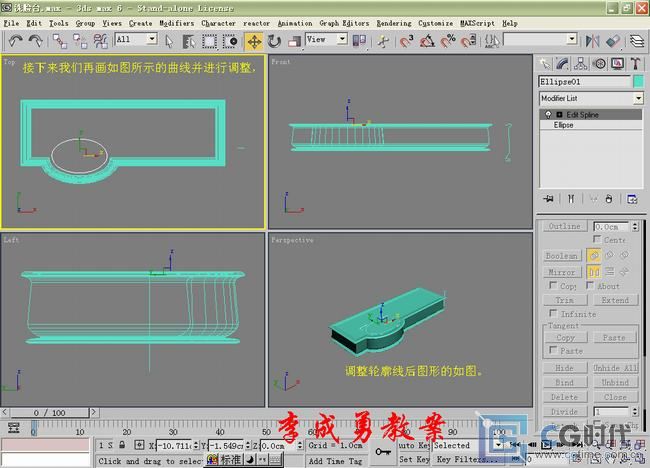Toggle absolute/offset transform type-in mode
This screenshot has height=468, width=650.
(x=139, y=445)
